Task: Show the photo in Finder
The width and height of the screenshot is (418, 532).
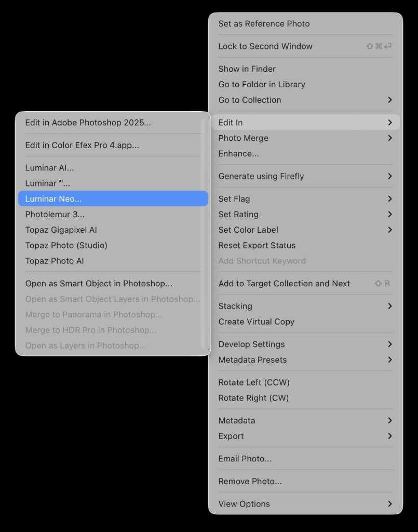Action: coord(247,69)
